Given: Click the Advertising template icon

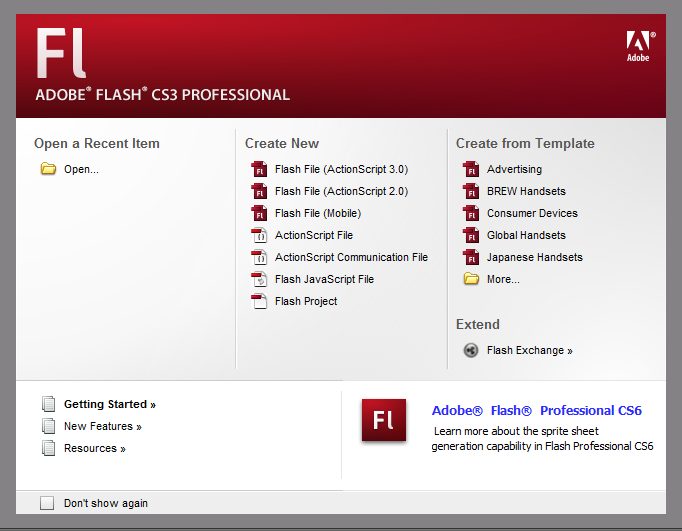Looking at the screenshot, I should point(471,169).
